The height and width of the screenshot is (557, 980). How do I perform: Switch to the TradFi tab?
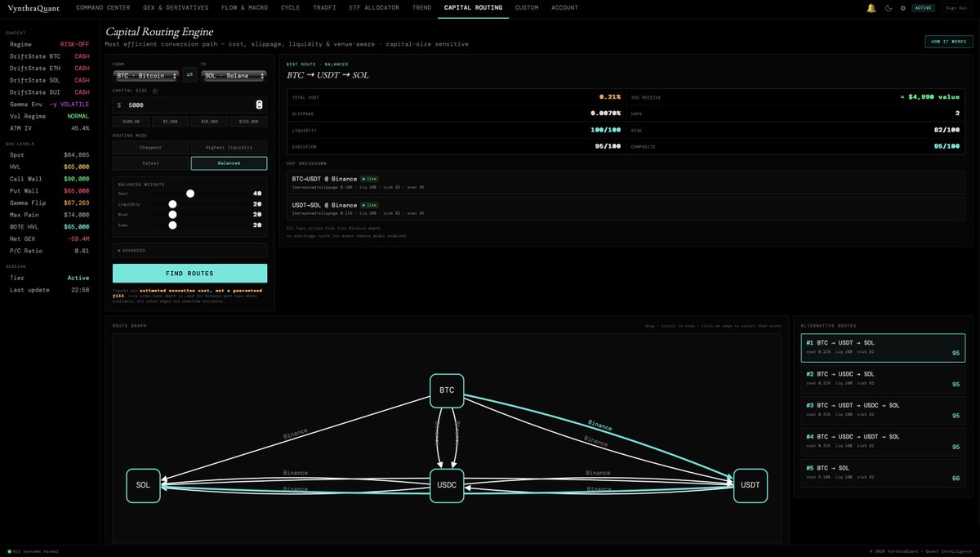[323, 7]
